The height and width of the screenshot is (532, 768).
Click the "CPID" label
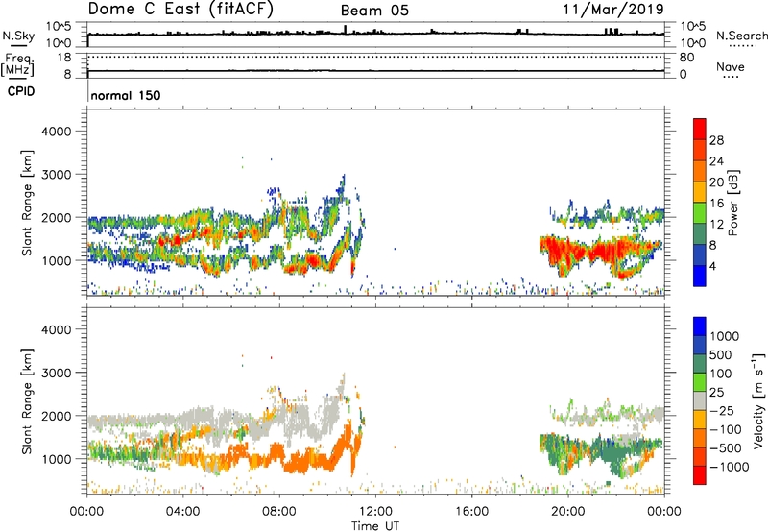click(x=21, y=91)
